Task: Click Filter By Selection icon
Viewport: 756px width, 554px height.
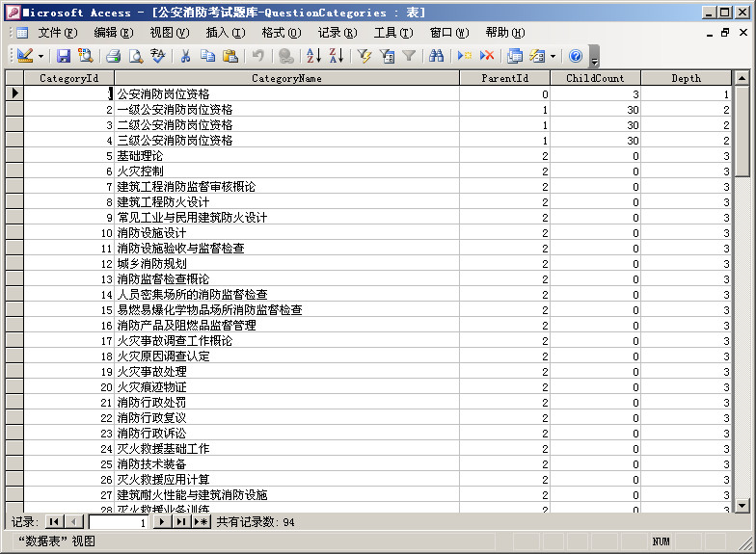Action: coord(364,56)
